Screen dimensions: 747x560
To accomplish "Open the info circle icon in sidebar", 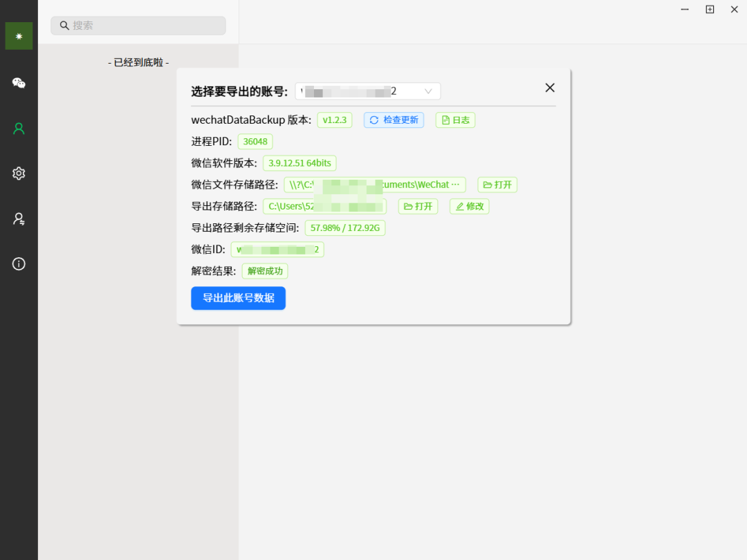I will click(x=19, y=263).
